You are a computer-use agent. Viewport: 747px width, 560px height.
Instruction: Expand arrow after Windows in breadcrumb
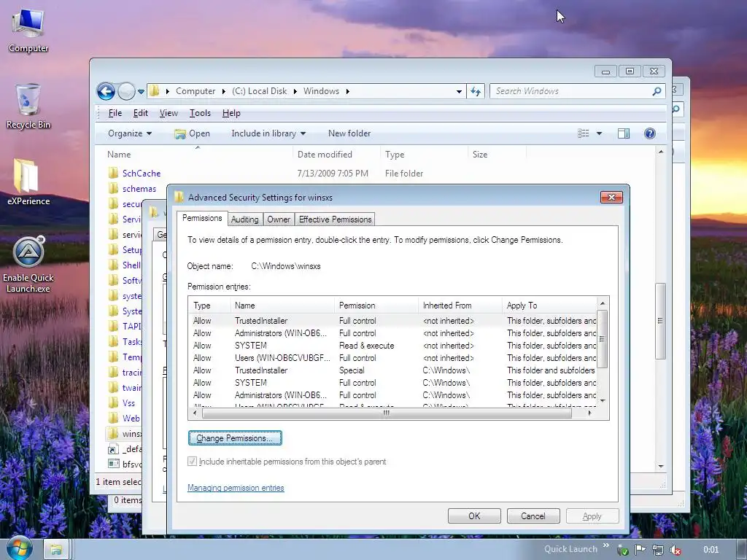[x=348, y=91]
